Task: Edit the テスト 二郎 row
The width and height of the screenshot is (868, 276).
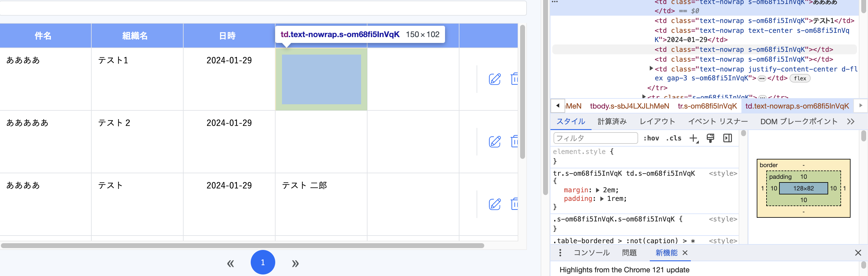Action: click(x=495, y=204)
